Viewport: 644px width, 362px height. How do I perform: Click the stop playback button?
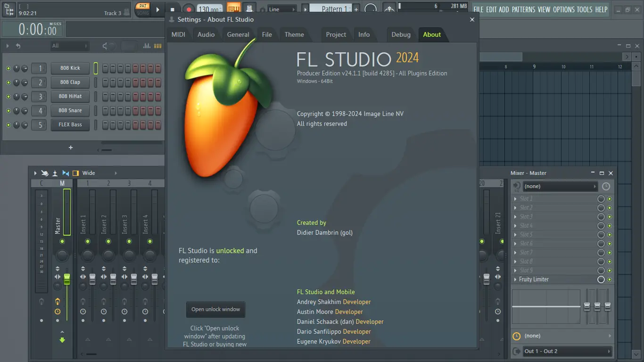pos(173,9)
